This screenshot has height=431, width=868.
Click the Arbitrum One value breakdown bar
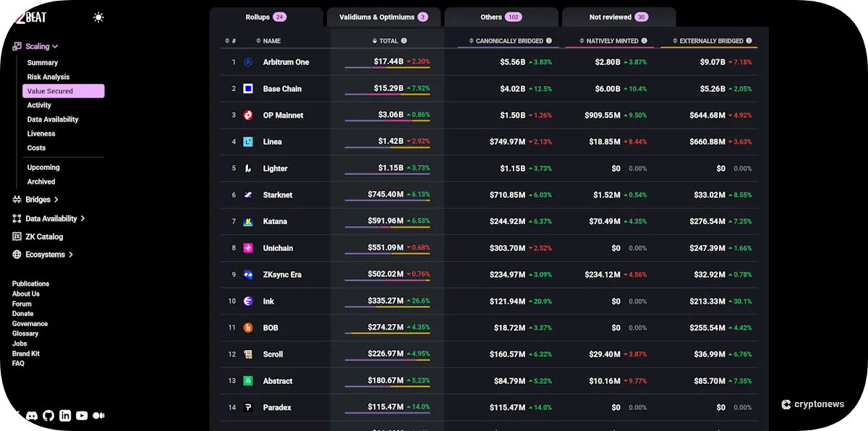point(387,69)
